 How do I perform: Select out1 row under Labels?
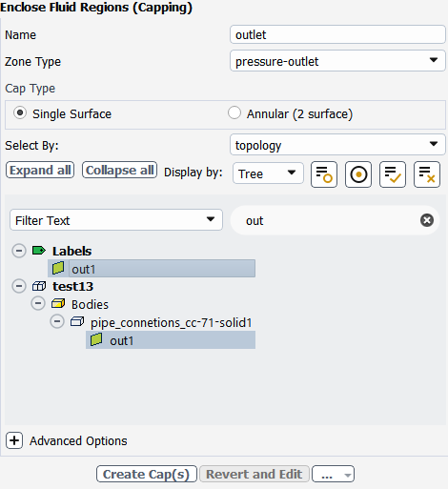[x=152, y=268]
